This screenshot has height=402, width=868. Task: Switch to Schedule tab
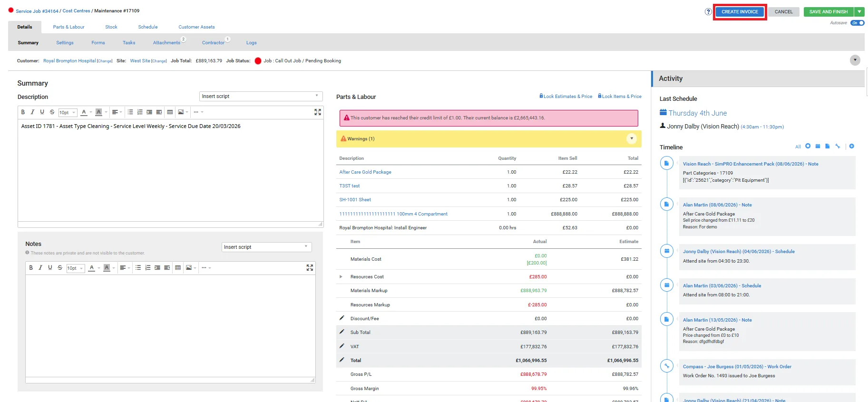pos(148,27)
